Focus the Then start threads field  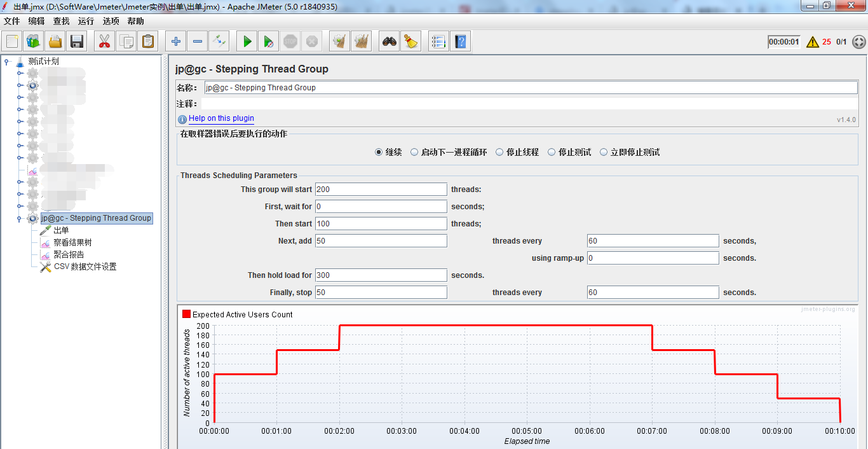381,224
